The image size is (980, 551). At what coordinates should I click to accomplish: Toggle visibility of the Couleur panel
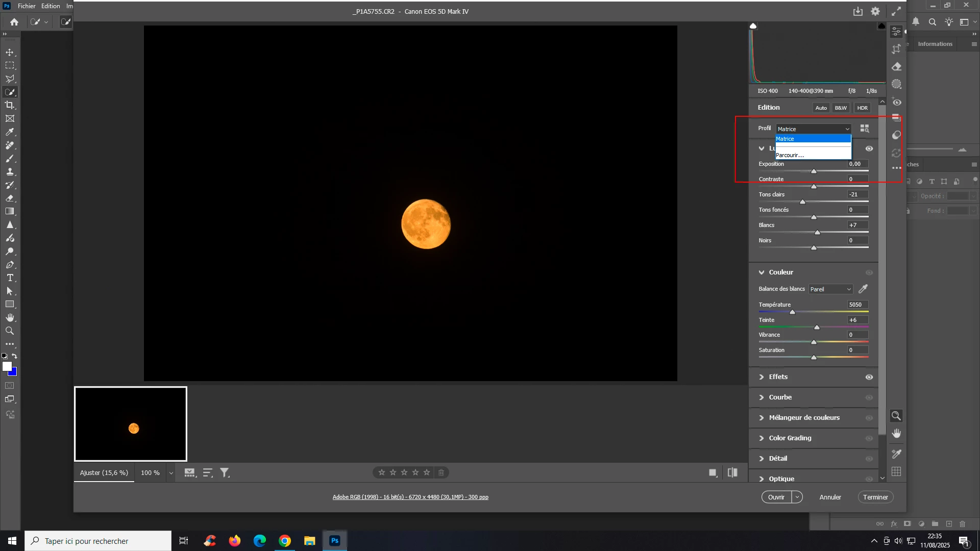tap(869, 272)
